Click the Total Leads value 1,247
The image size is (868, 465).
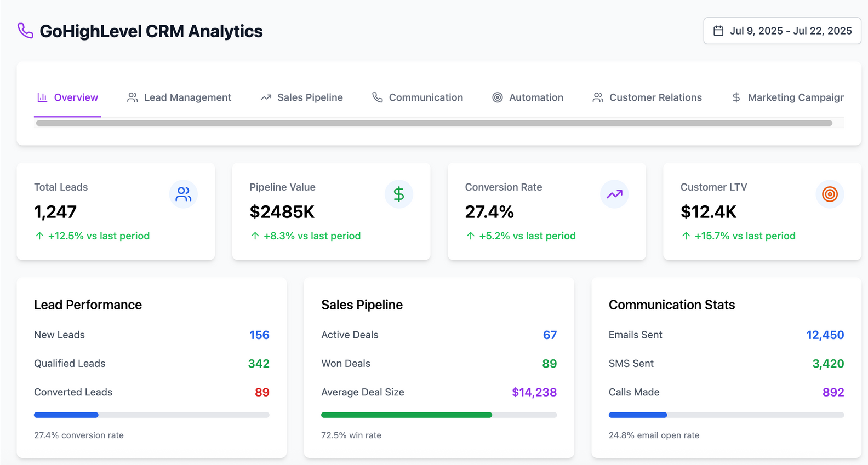(55, 212)
